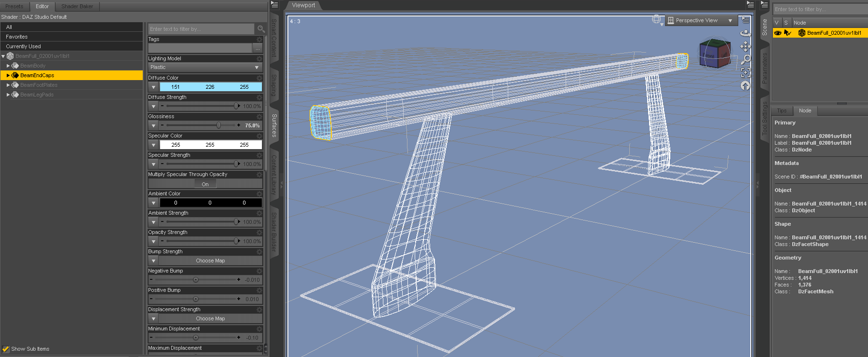Click the Zoom magnifier icon in viewport
Viewport: 868px width, 357px height.
click(746, 59)
